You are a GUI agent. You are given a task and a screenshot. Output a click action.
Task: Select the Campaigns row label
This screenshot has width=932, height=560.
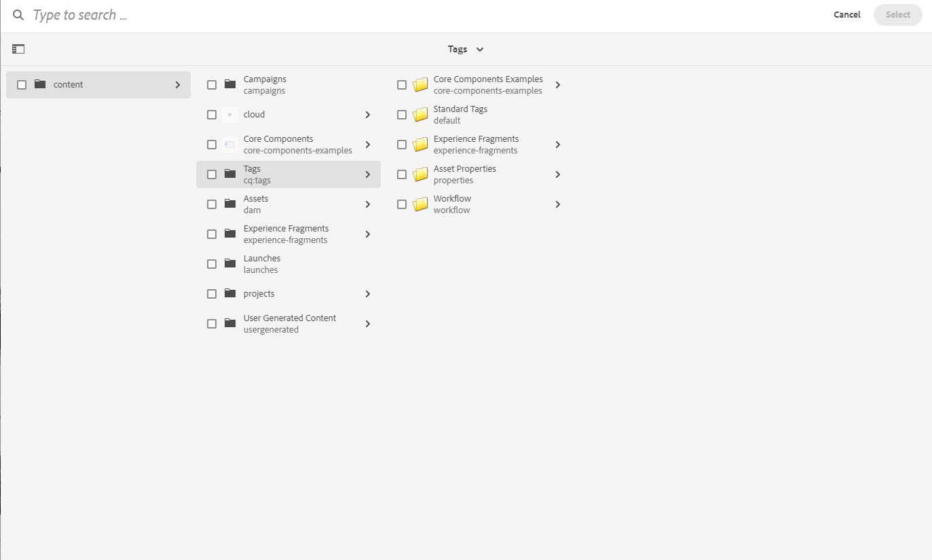(265, 79)
